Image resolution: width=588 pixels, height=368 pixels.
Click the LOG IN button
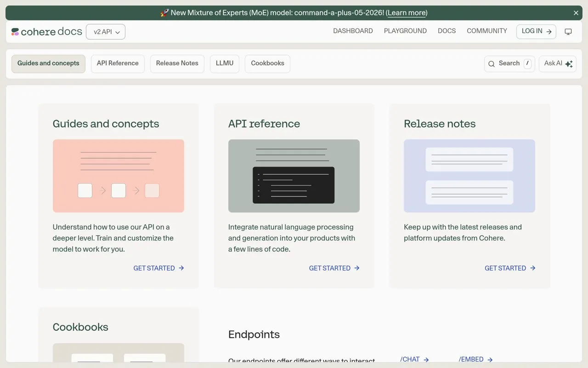536,31
